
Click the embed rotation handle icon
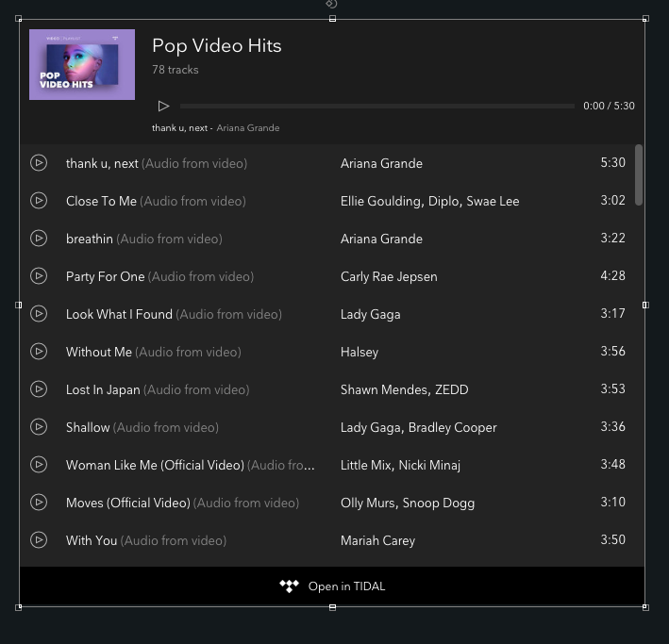331,4
